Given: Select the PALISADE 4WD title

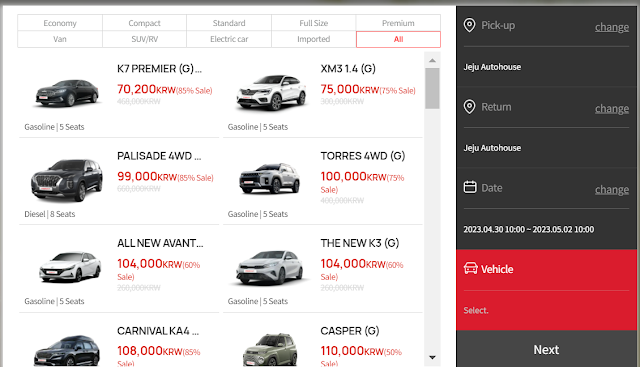Looking at the screenshot, I should (x=159, y=156).
